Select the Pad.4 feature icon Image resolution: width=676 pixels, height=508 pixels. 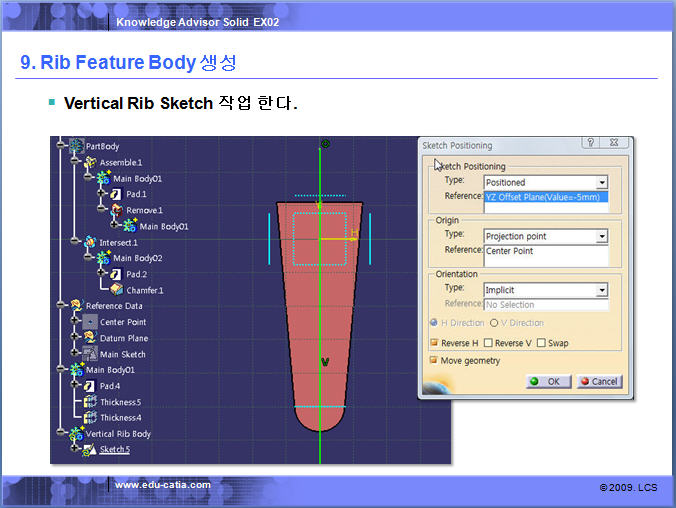(89, 385)
